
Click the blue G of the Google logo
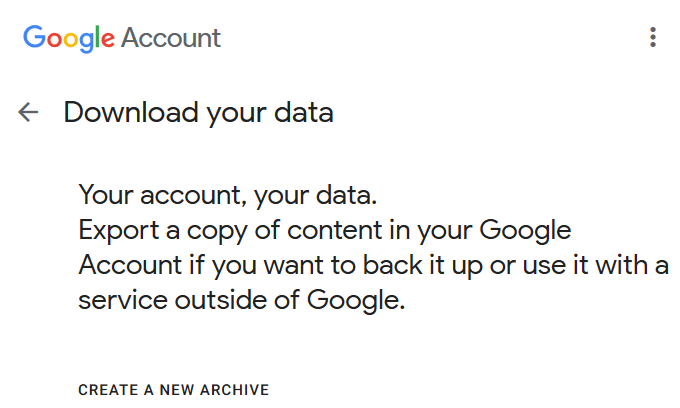click(x=35, y=39)
